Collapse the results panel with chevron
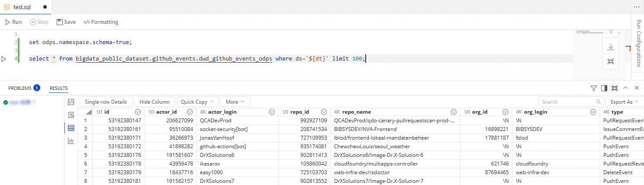The image size is (644, 185). 625,88
